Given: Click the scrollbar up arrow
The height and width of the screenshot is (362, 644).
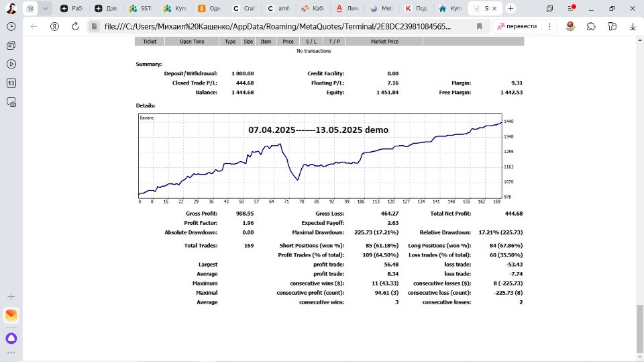Looking at the screenshot, I should point(639,40).
